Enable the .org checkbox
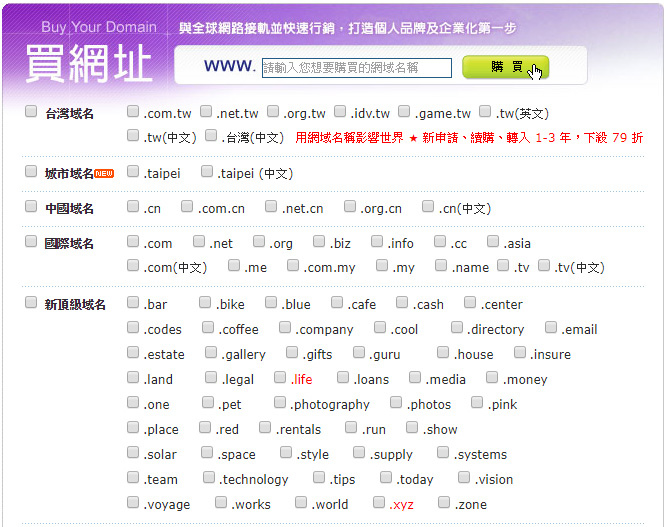Viewport: 666px width, 527px height. (259, 242)
